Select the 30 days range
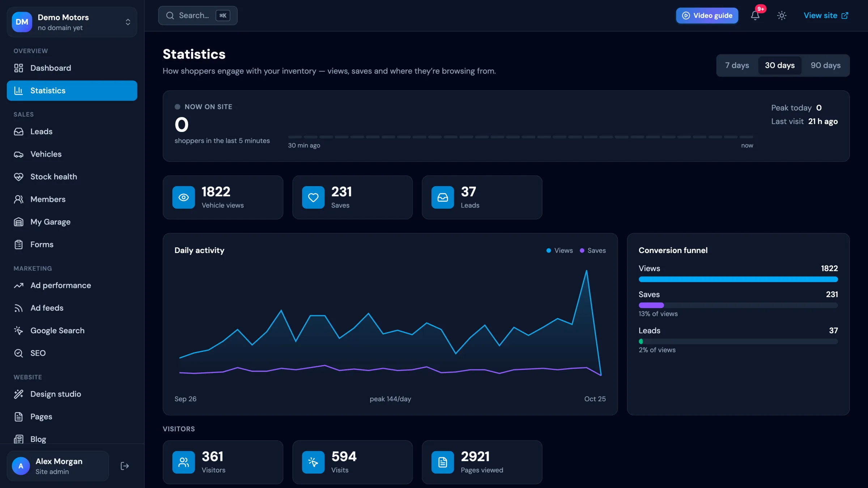 click(x=780, y=65)
